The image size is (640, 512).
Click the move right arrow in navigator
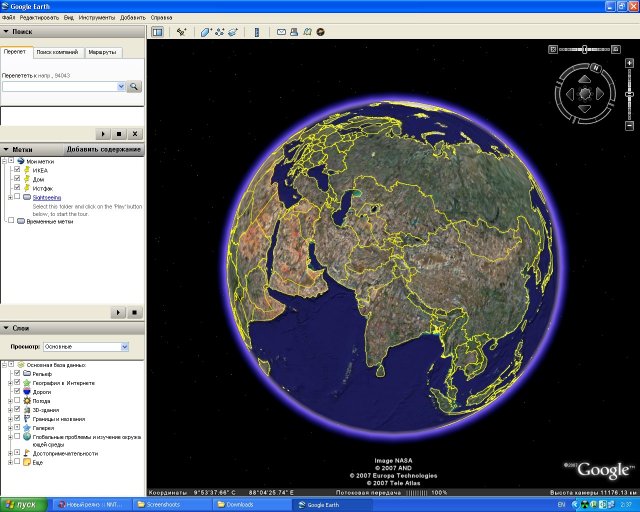[x=600, y=94]
